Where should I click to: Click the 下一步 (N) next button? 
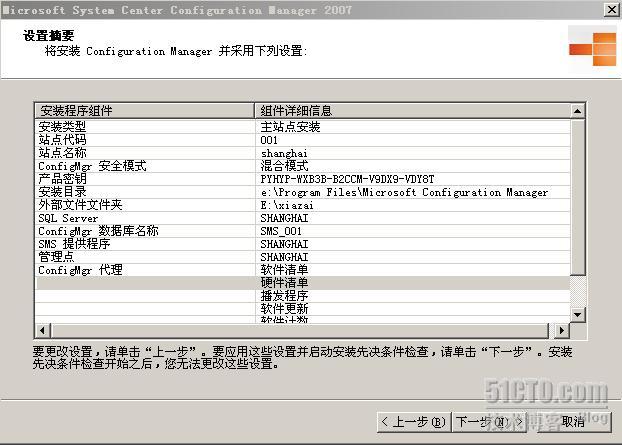click(x=489, y=422)
